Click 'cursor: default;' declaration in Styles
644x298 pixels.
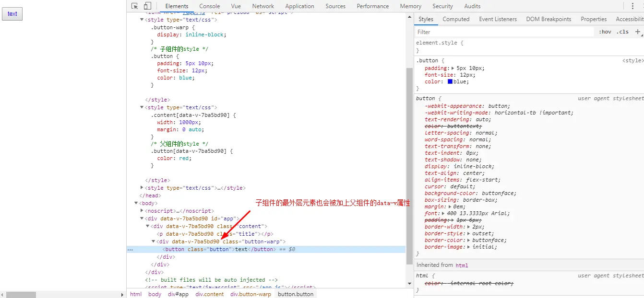tap(450, 186)
